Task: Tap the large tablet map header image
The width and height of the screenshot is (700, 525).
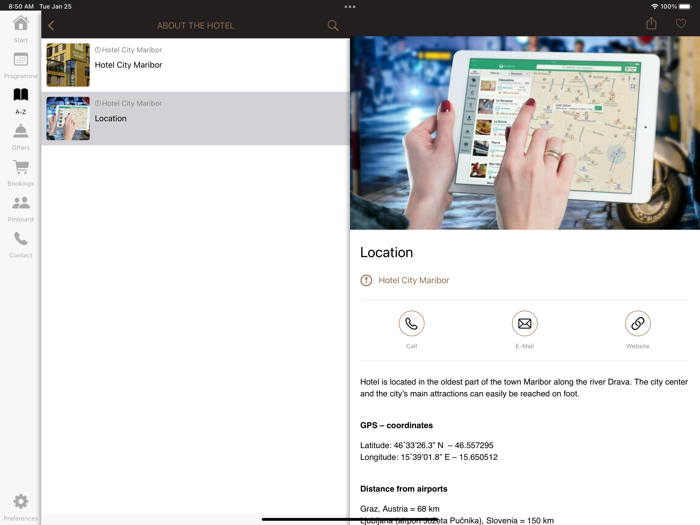Action: [525, 133]
